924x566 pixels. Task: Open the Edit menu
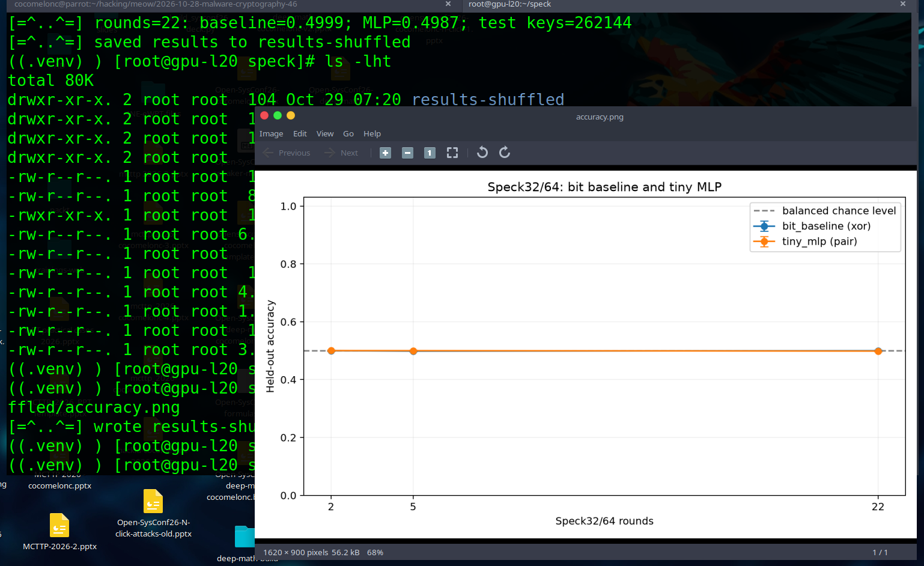pyautogui.click(x=300, y=133)
